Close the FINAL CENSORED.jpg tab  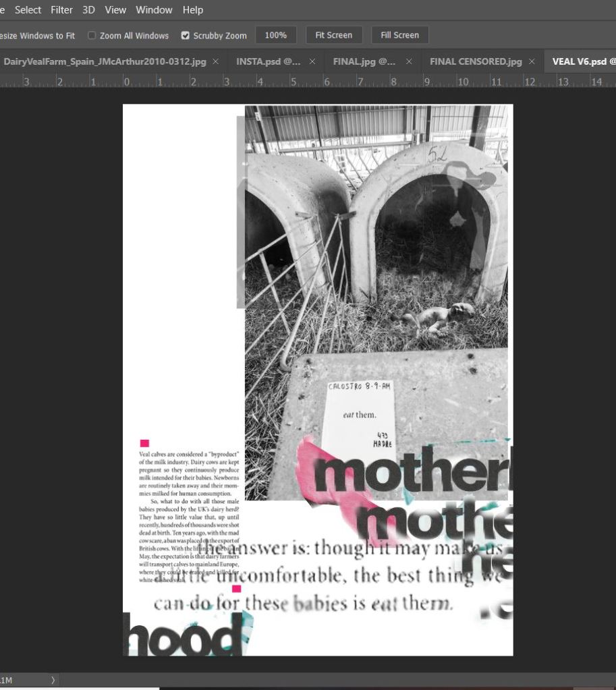pyautogui.click(x=532, y=61)
